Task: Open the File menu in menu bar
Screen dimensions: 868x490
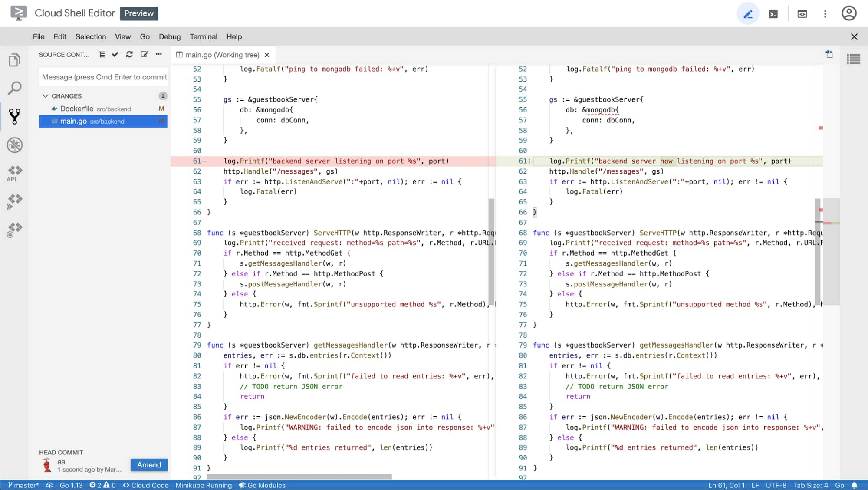Action: click(x=39, y=36)
